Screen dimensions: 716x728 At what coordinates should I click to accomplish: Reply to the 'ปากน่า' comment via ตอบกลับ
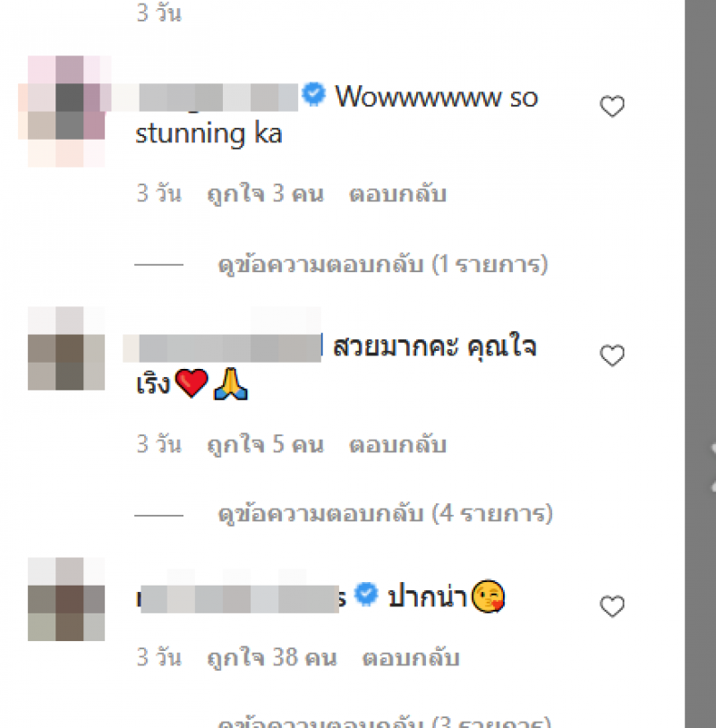point(411,658)
